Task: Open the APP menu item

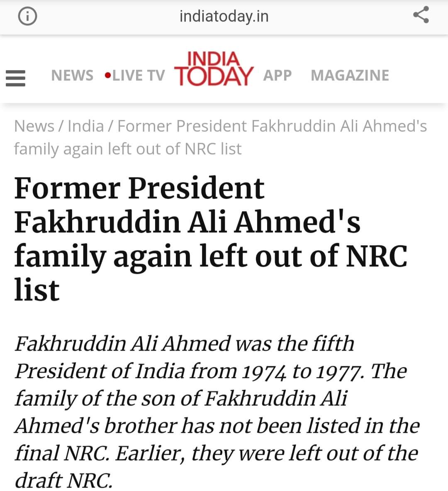Action: pos(278,76)
